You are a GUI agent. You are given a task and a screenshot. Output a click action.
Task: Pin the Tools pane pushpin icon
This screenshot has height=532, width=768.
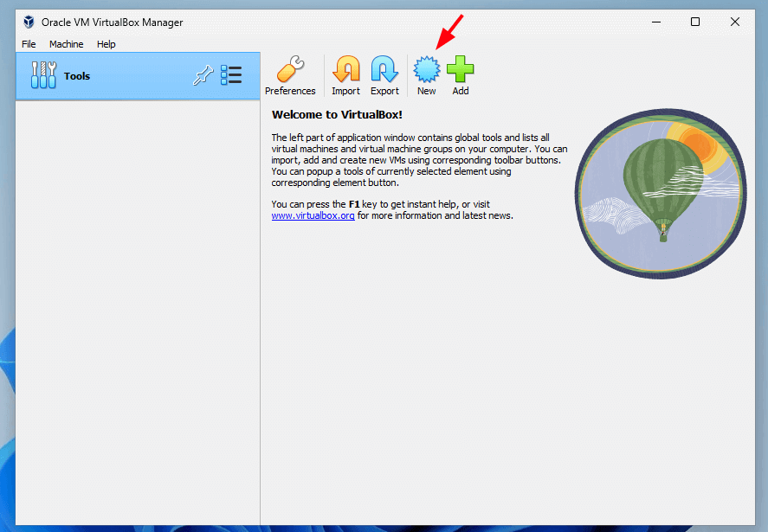[x=203, y=75]
